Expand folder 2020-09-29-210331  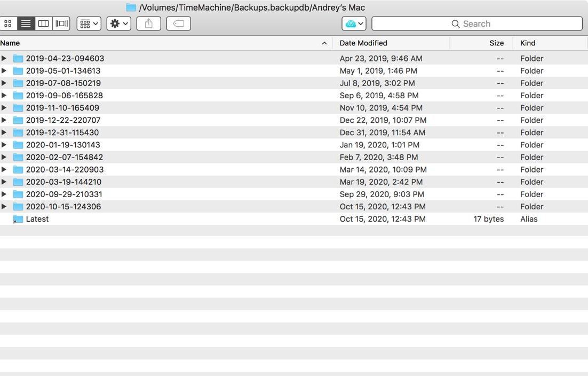point(4,194)
